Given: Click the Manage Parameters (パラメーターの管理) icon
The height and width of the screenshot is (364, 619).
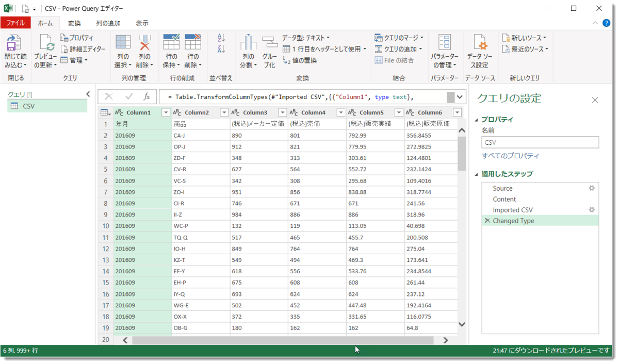Looking at the screenshot, I should point(445,43).
